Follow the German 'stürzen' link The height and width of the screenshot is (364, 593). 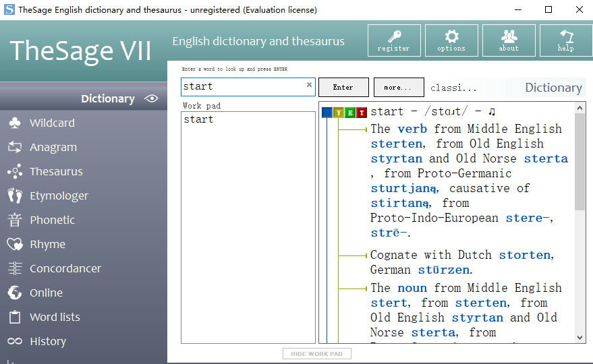click(x=444, y=270)
